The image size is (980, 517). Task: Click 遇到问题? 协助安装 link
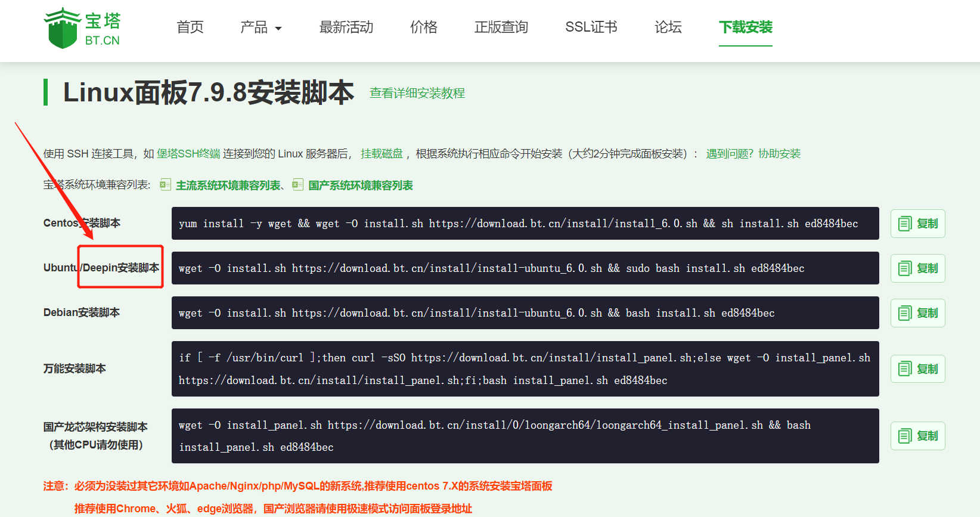(x=753, y=154)
